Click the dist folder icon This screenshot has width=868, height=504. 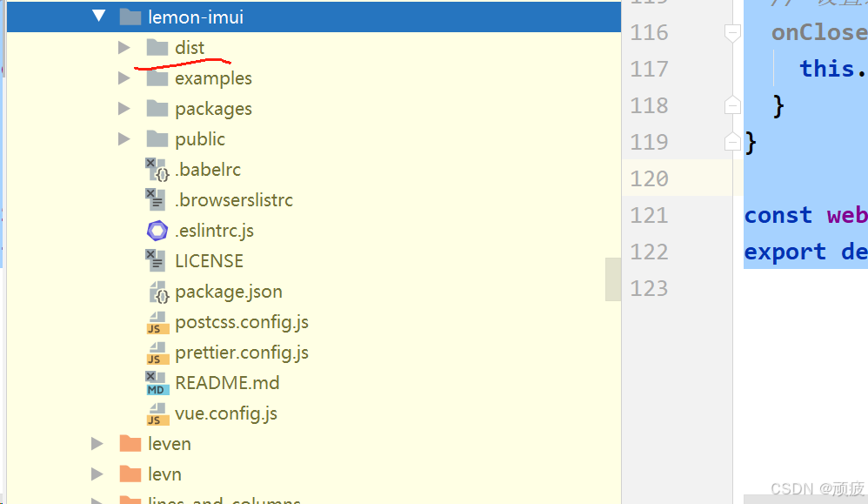pos(157,47)
